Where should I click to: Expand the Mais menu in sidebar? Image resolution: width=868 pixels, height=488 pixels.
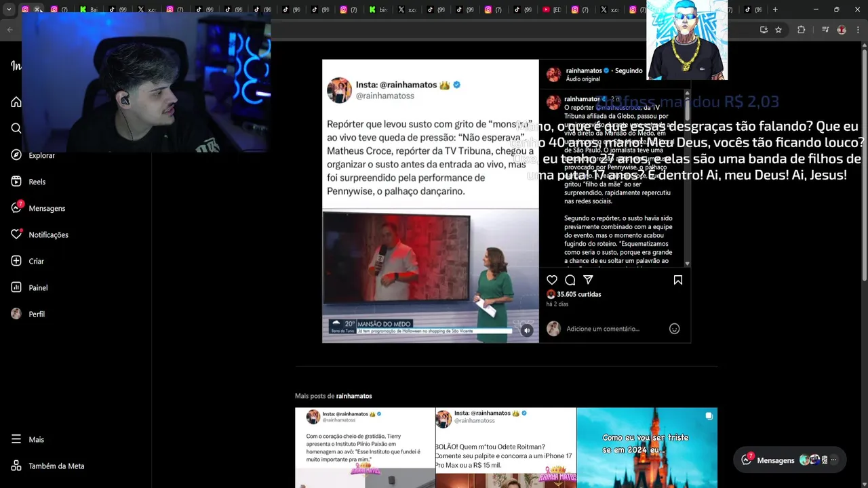[27, 439]
